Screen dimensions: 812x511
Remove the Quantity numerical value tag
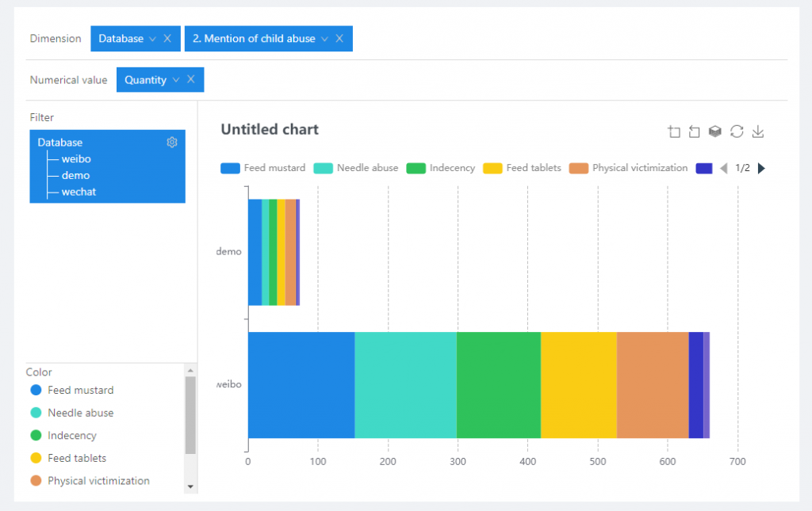pos(191,80)
